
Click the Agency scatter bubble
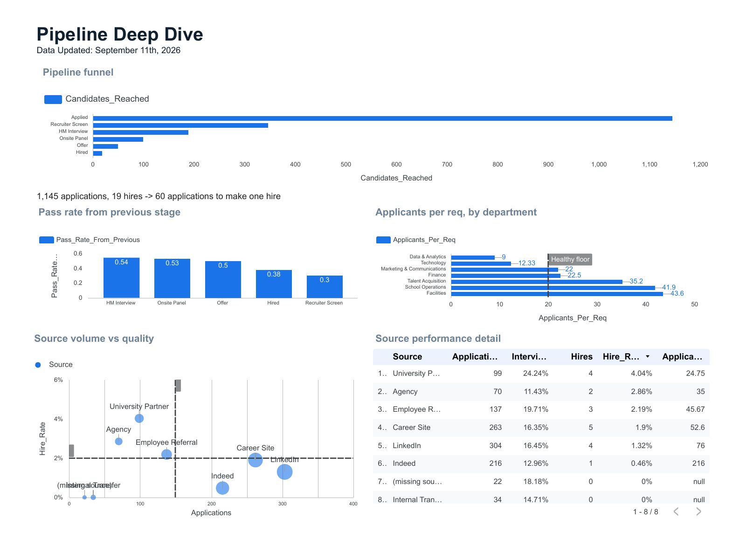[118, 441]
